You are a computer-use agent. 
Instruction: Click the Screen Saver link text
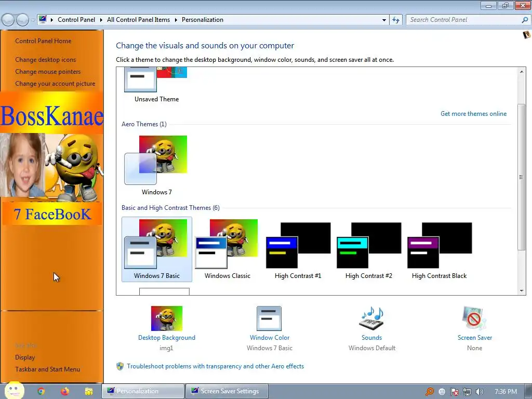click(475, 338)
